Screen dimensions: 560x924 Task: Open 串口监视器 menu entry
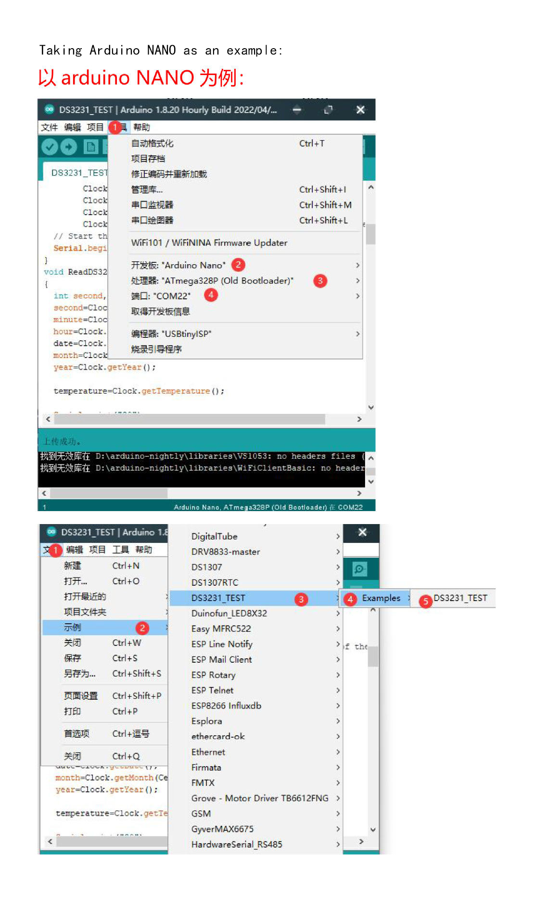[235, 205]
